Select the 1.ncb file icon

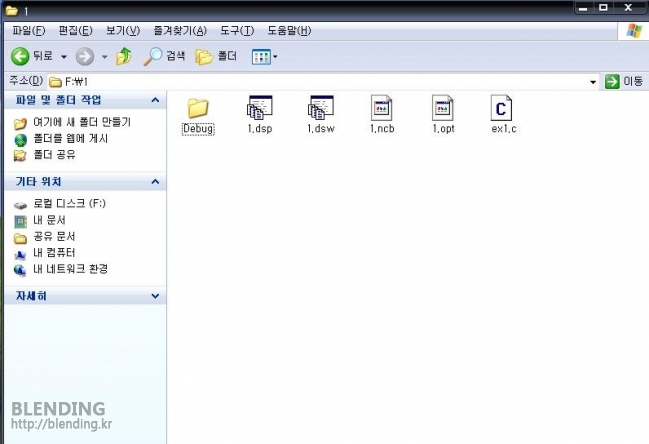(x=382, y=108)
